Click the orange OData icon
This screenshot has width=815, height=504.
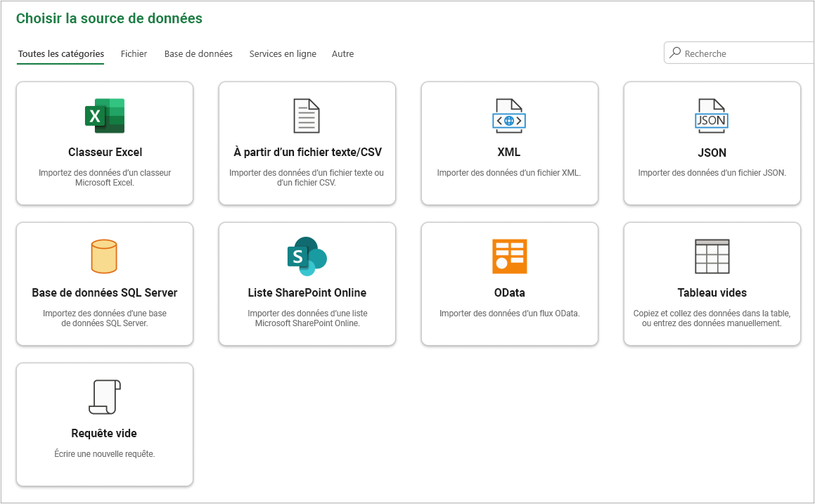[x=509, y=256]
